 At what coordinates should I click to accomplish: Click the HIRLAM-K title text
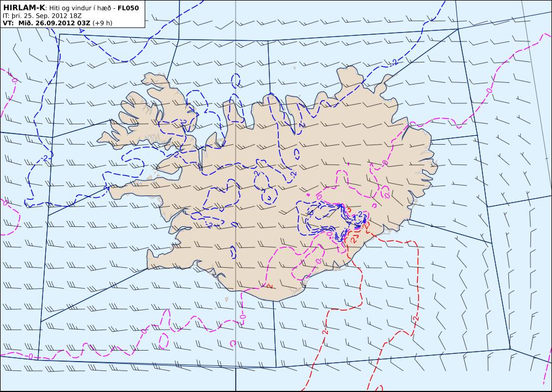24,8
